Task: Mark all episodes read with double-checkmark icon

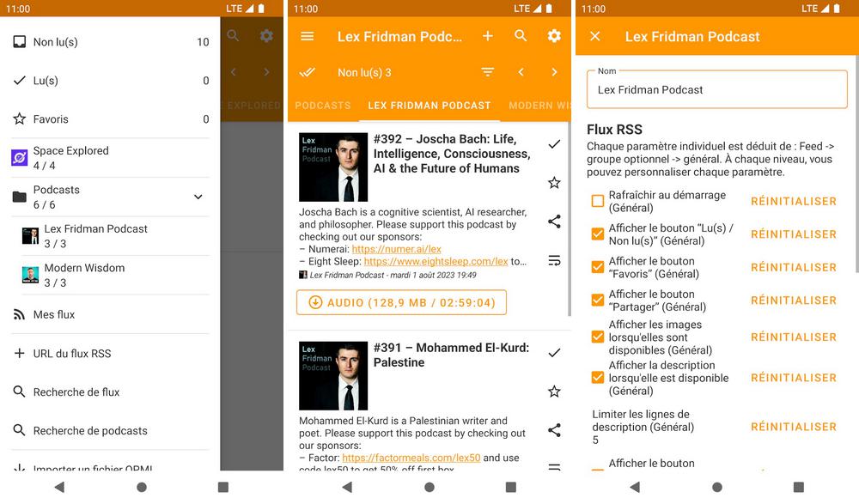Action: (x=307, y=72)
